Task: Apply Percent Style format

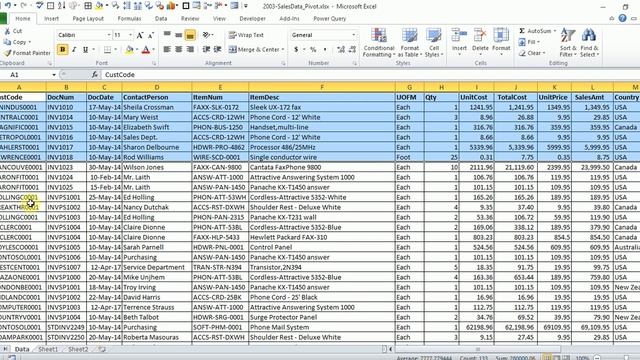Action: click(x=313, y=50)
